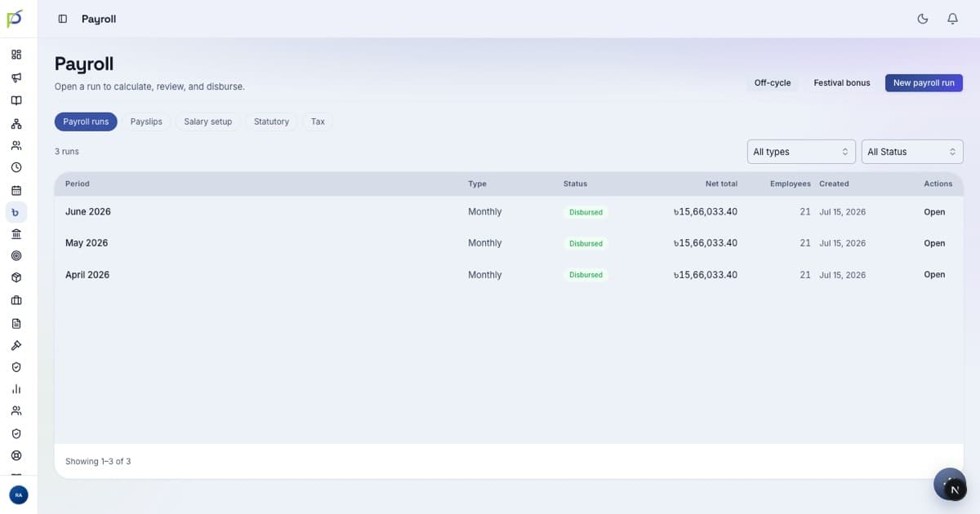Switch to the Statutory tab
Viewport: 980px width, 514px height.
pos(271,122)
